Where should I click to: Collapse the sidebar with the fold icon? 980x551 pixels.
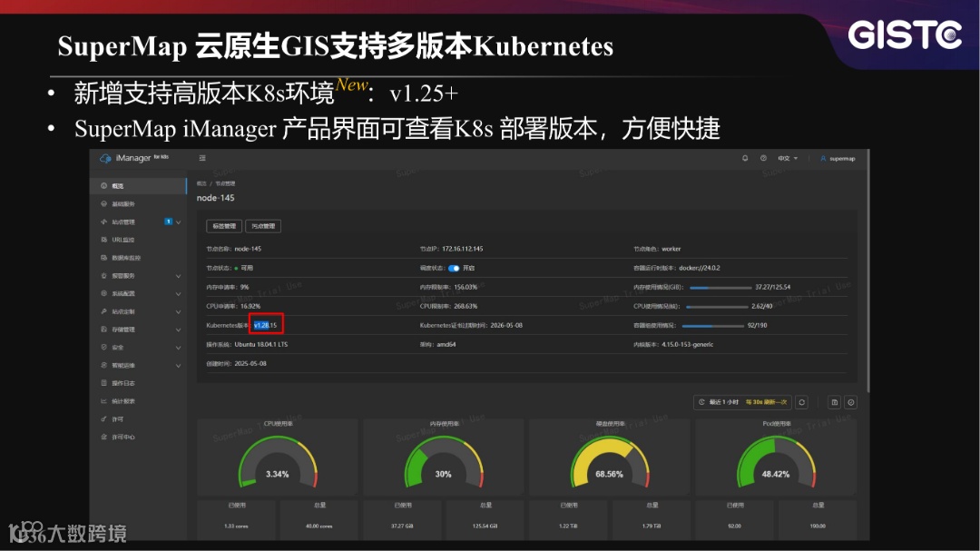(x=202, y=158)
